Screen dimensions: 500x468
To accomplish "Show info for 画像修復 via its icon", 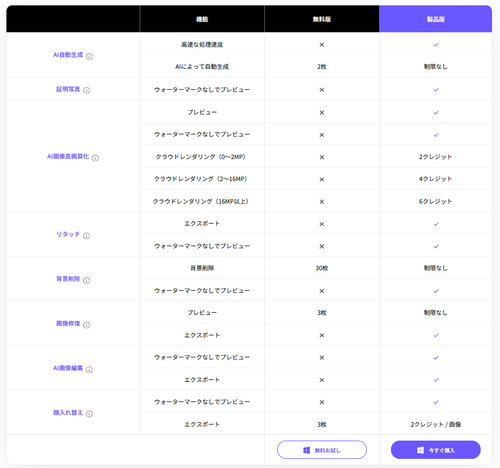I will tap(86, 325).
